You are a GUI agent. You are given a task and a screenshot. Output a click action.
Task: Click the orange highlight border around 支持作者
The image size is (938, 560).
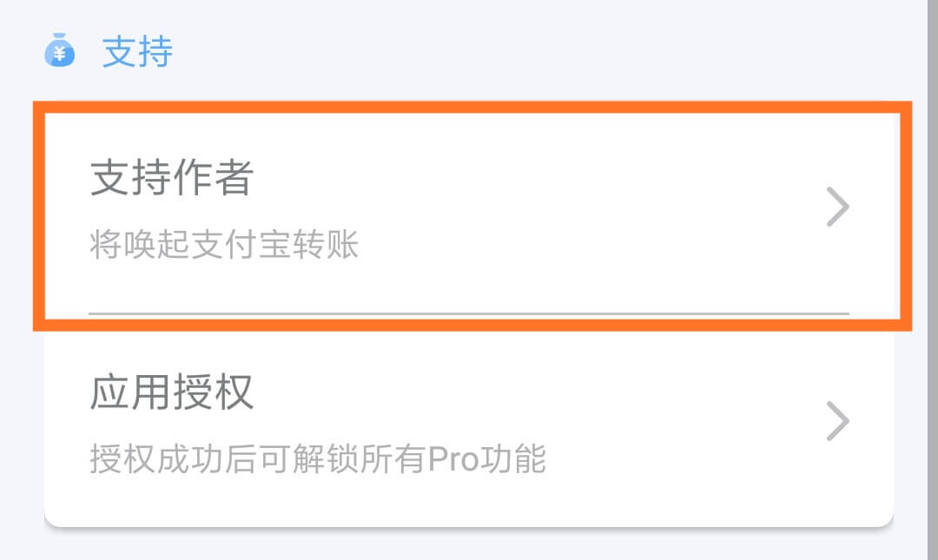coord(472,107)
